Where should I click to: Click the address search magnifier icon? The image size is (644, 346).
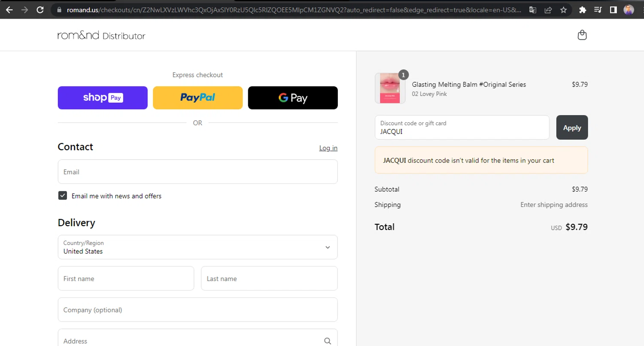pos(328,341)
